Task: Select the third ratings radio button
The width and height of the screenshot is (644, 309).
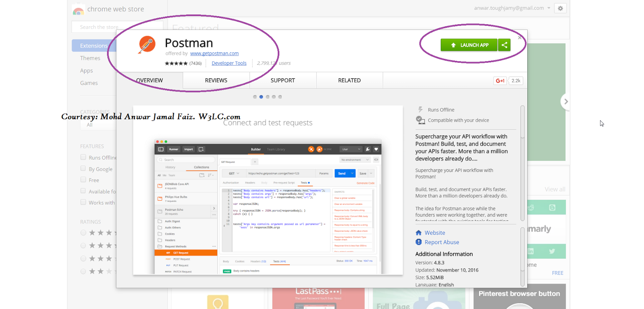Action: click(83, 258)
